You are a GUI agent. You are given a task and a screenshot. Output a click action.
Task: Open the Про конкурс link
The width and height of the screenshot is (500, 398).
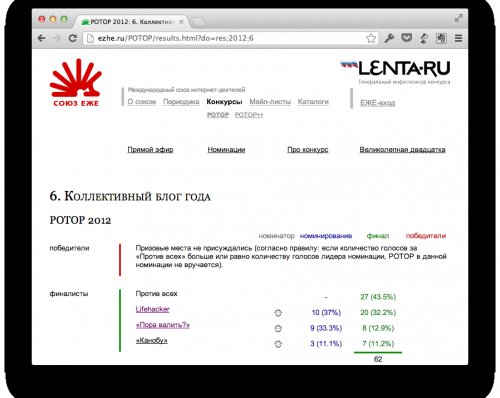click(x=308, y=150)
